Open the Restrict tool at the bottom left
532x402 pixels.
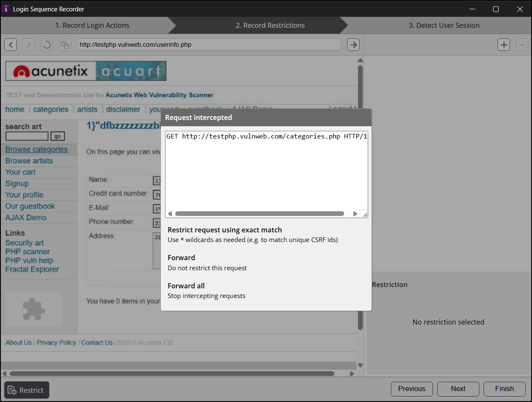[26, 390]
